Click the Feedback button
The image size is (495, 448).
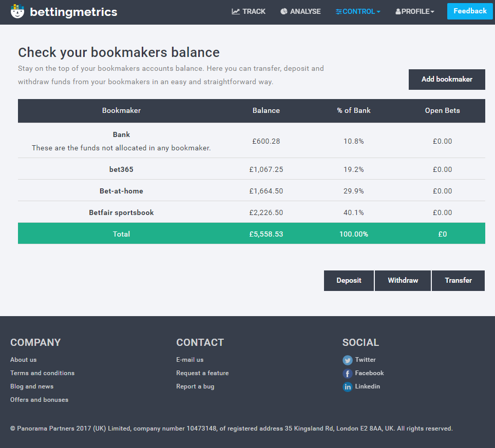point(470,11)
